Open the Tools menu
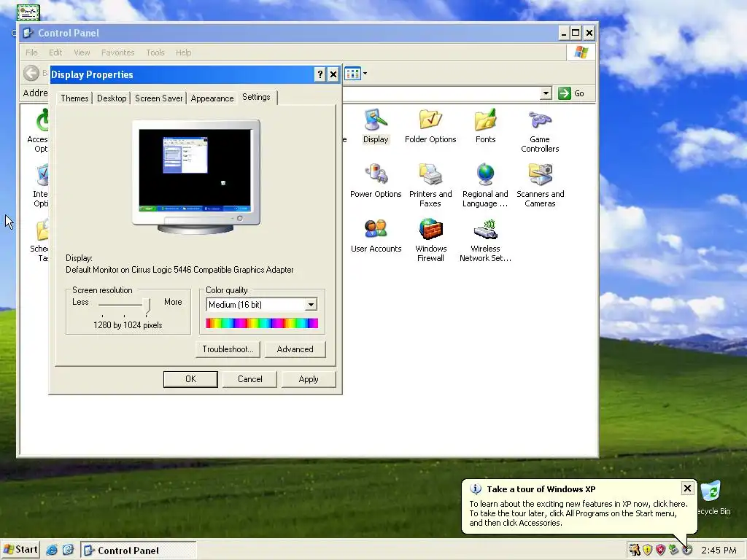The image size is (747, 560). (x=155, y=52)
